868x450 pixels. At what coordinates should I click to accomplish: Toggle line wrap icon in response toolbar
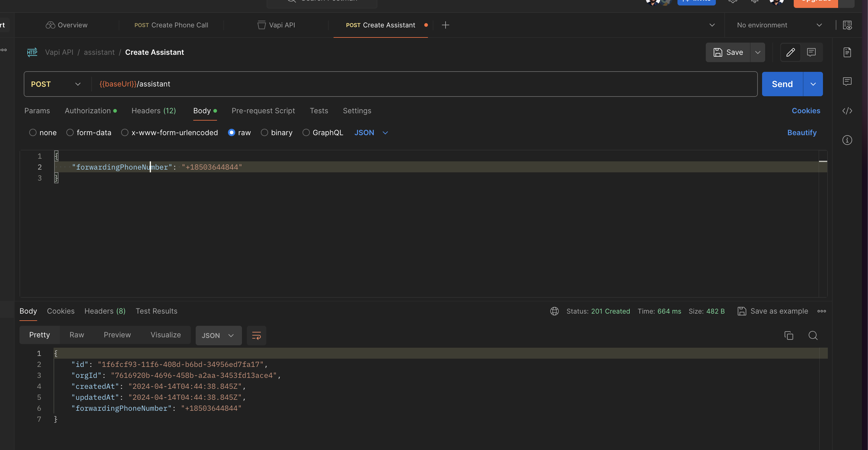click(256, 336)
